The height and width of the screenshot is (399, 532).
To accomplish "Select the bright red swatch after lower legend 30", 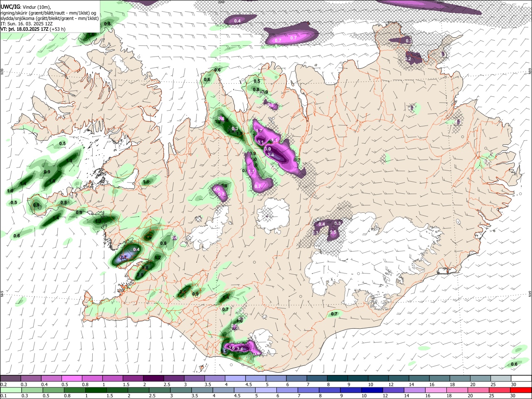I will [522, 390].
